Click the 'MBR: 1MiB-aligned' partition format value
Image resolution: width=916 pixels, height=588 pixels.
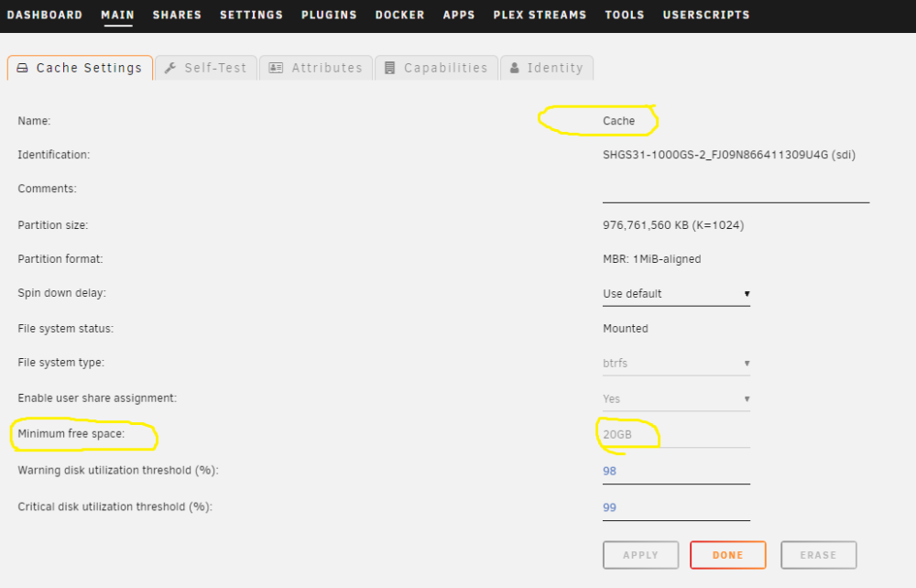click(x=651, y=258)
